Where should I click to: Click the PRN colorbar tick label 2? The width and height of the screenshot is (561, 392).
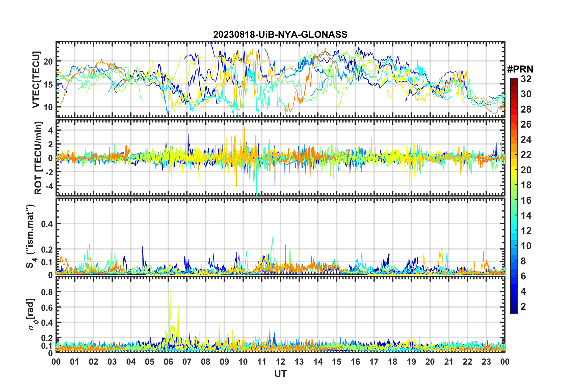pos(523,307)
